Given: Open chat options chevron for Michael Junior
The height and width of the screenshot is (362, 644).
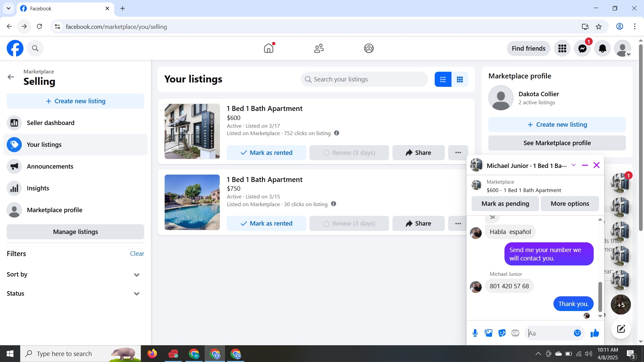Looking at the screenshot, I should coord(574,165).
